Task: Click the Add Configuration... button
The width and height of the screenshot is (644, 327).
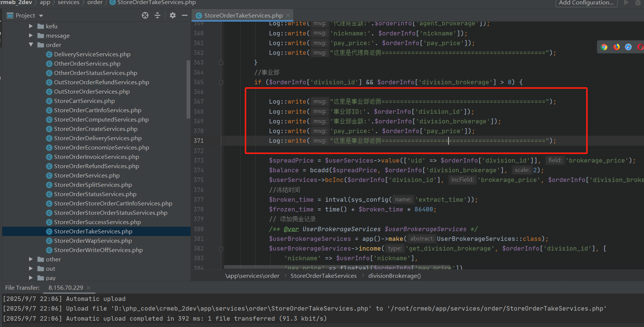Action: point(586,3)
